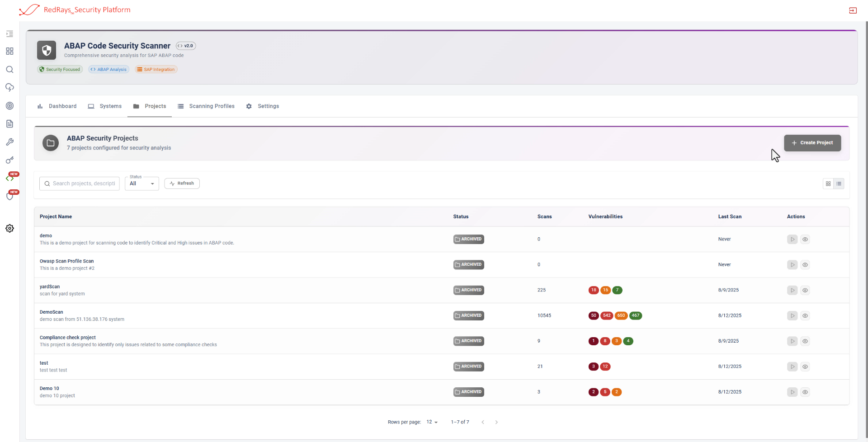The image size is (868, 442).
Task: View details of DemoScan project
Action: point(805,315)
